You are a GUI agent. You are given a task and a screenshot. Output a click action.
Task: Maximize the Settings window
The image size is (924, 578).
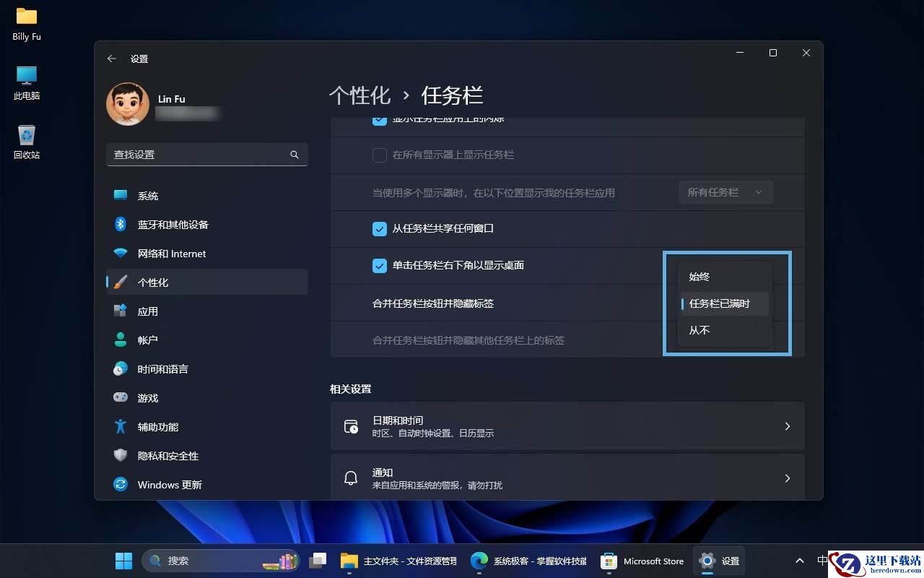click(773, 53)
